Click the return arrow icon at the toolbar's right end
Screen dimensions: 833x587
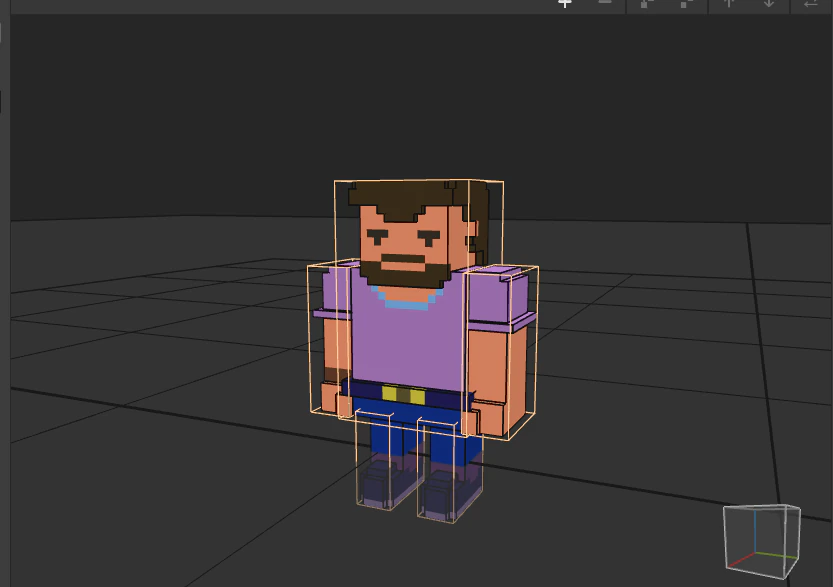[x=809, y=4]
